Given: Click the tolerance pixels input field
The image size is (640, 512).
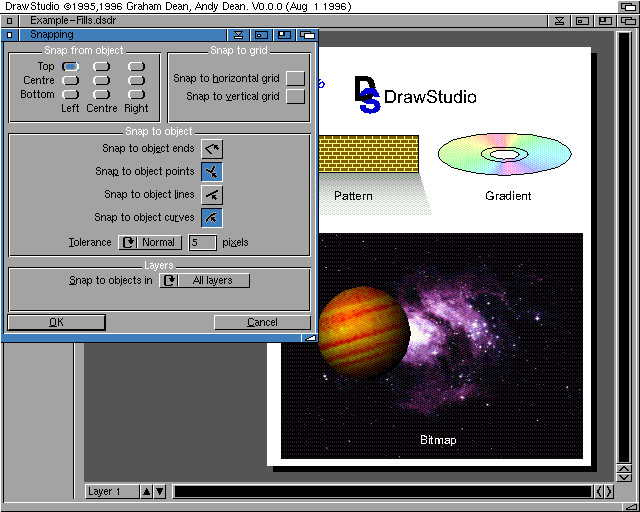Looking at the screenshot, I should [202, 243].
